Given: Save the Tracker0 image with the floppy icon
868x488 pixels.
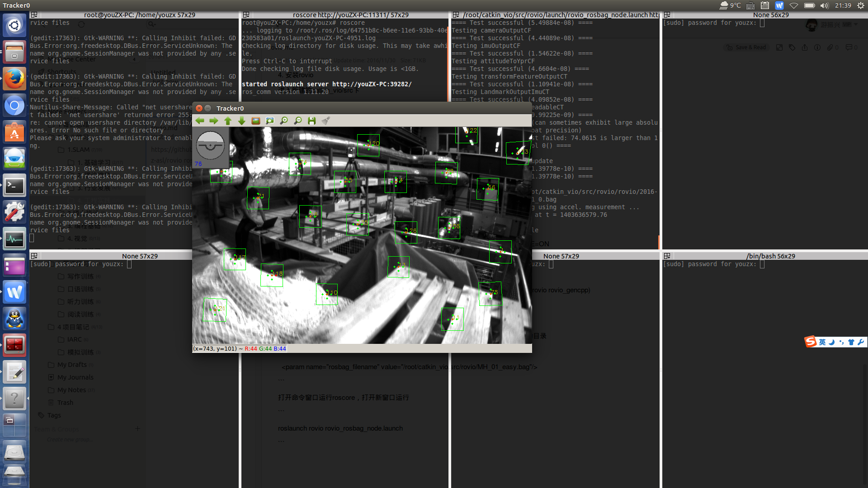Looking at the screenshot, I should 312,121.
